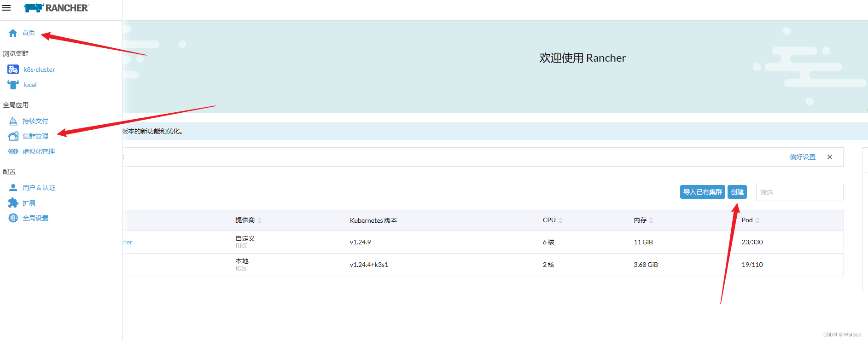The width and height of the screenshot is (868, 341).
Task: Click the 欢迎使用 Rancher banner title
Action: 583,58
